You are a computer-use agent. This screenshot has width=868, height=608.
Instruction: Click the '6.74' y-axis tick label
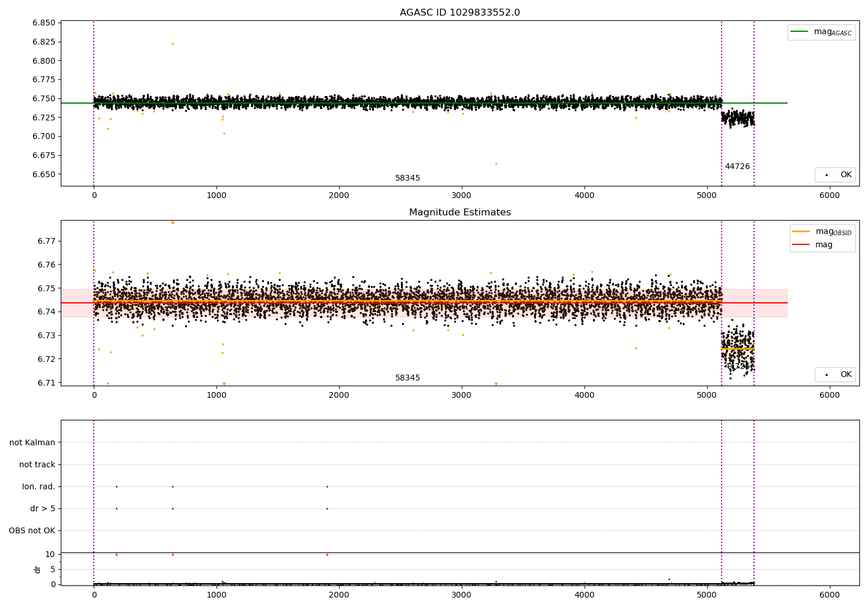46,312
